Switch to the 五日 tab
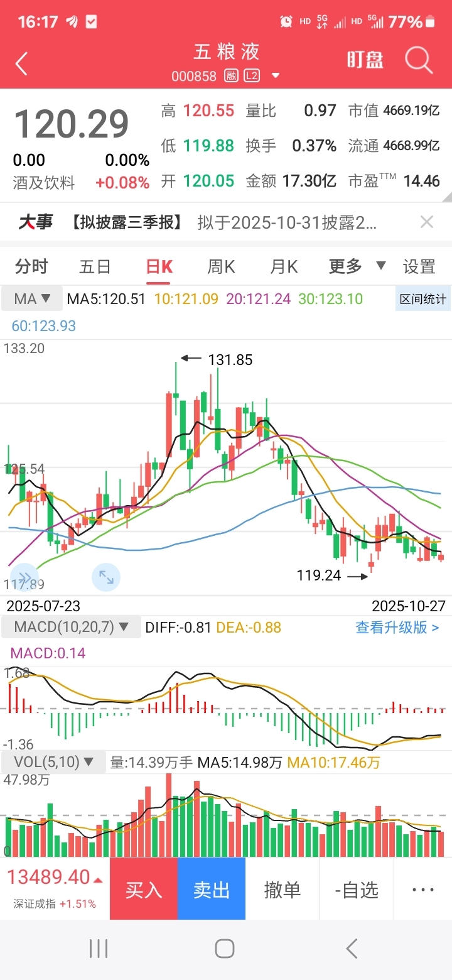This screenshot has width=452, height=980. pos(95,266)
